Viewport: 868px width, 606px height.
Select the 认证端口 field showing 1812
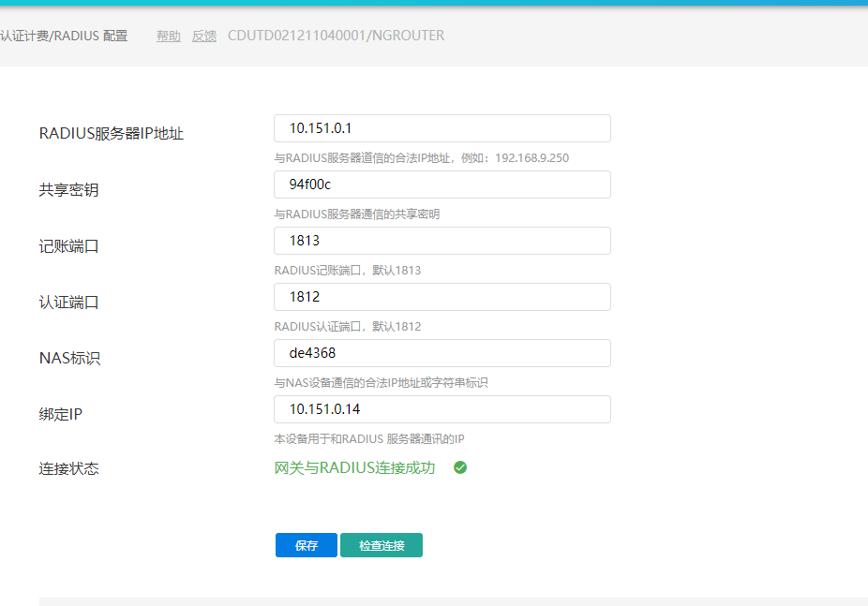tap(442, 297)
